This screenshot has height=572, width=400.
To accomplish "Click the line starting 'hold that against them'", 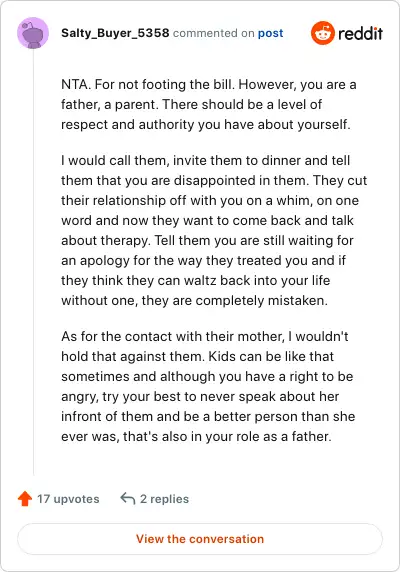I will 198,356.
